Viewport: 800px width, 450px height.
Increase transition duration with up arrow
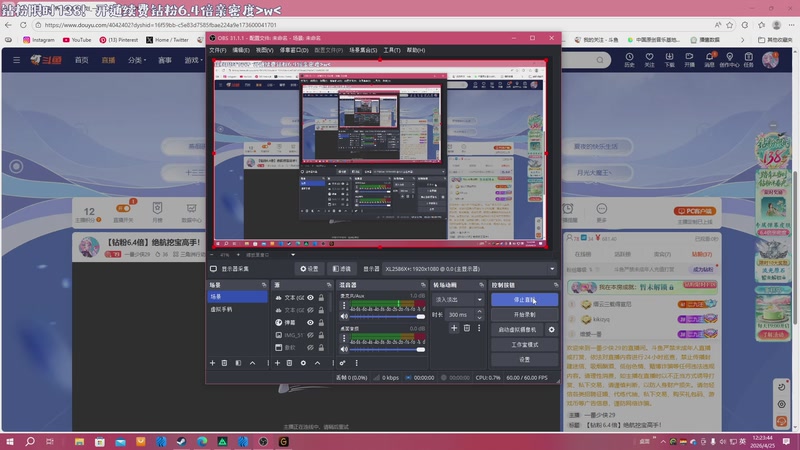tap(479, 312)
